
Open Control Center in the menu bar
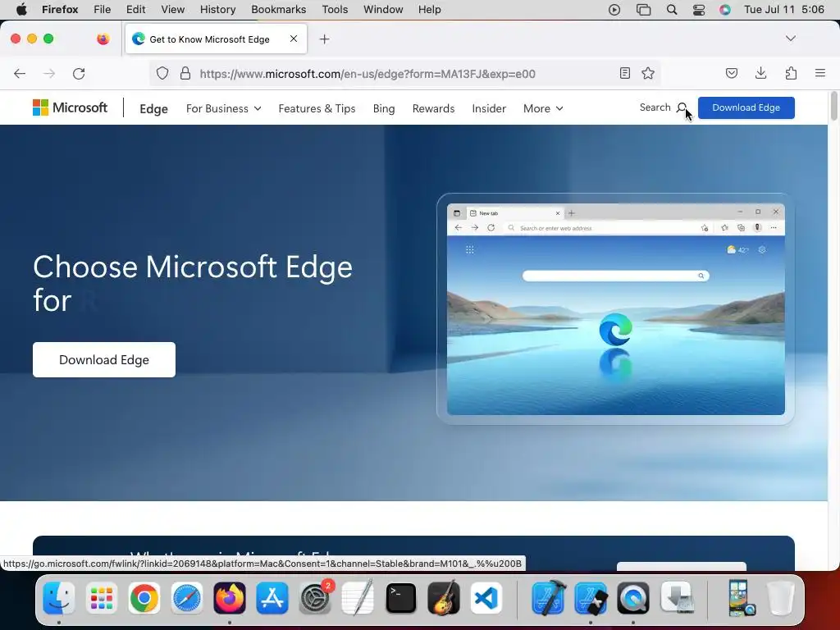pos(699,10)
